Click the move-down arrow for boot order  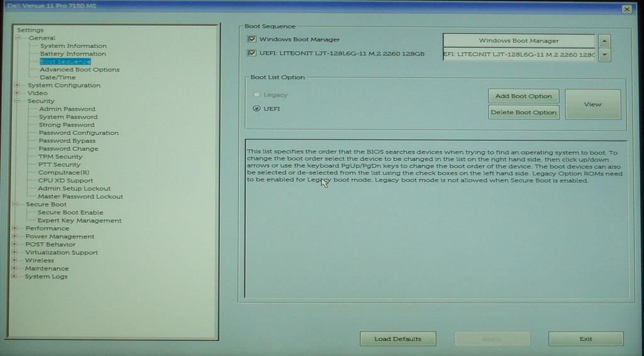[x=604, y=55]
